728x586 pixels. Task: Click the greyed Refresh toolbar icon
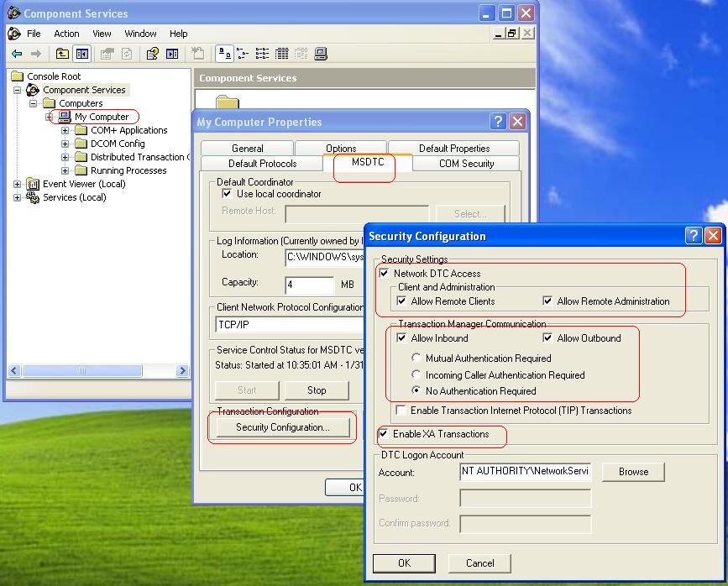tap(127, 54)
